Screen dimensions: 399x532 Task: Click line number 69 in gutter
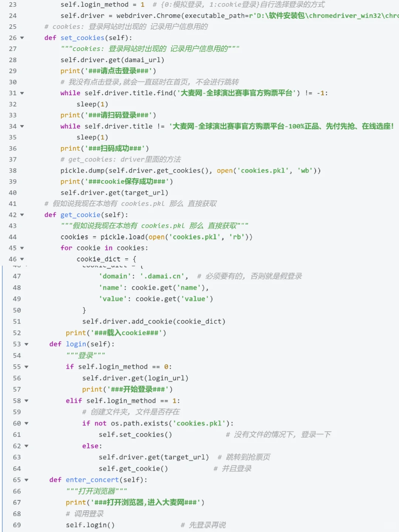point(17,525)
